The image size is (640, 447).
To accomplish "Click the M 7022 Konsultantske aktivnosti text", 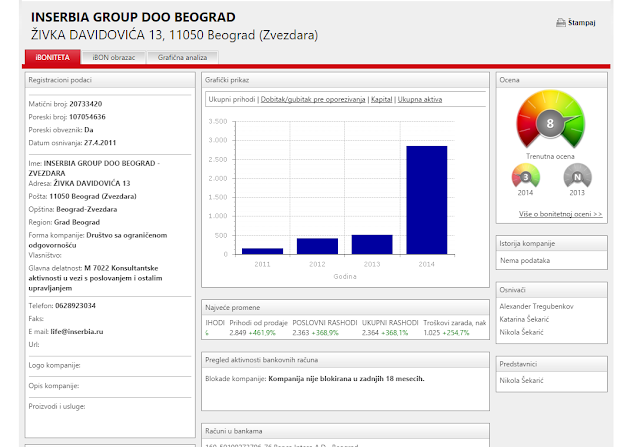I will click(96, 278).
